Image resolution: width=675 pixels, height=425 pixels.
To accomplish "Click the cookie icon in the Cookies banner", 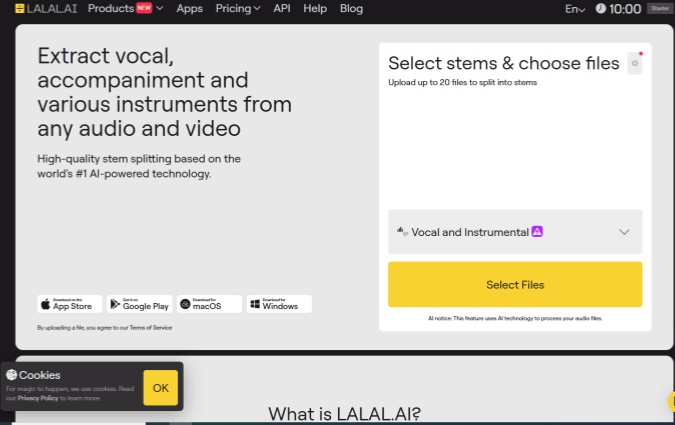I will click(x=12, y=375).
